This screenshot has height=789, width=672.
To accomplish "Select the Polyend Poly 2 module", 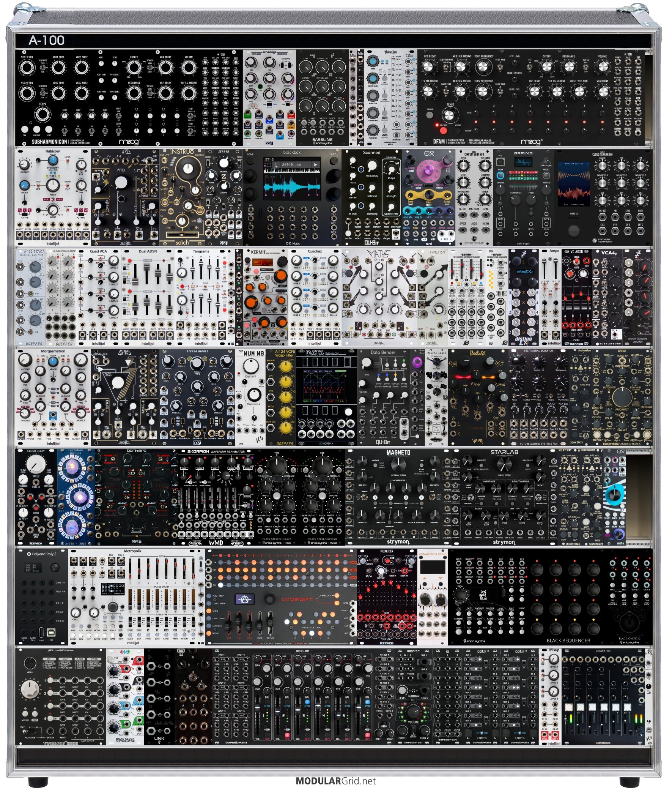I will pos(42,597).
